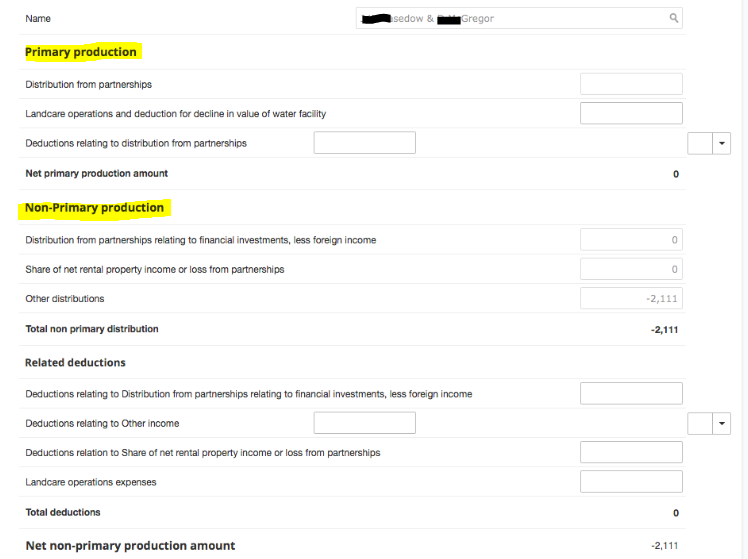Select the Landcare operations expenses field

(x=631, y=482)
